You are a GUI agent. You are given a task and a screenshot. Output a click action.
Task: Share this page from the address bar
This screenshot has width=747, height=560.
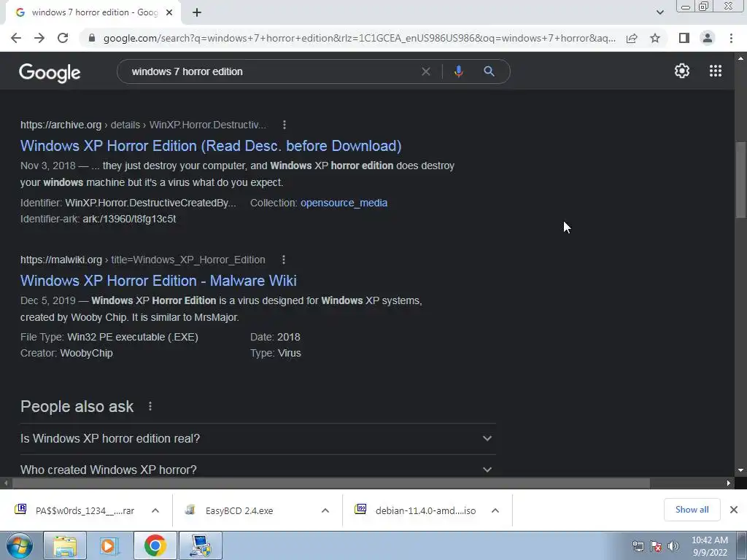[x=632, y=38]
